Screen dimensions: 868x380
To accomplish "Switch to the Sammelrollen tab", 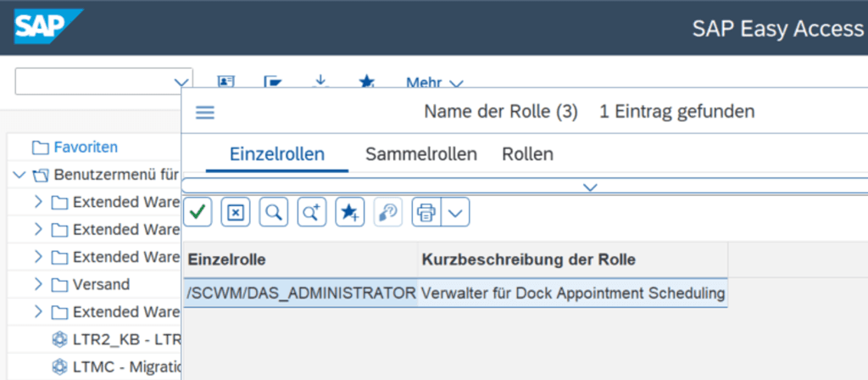I will coord(421,154).
